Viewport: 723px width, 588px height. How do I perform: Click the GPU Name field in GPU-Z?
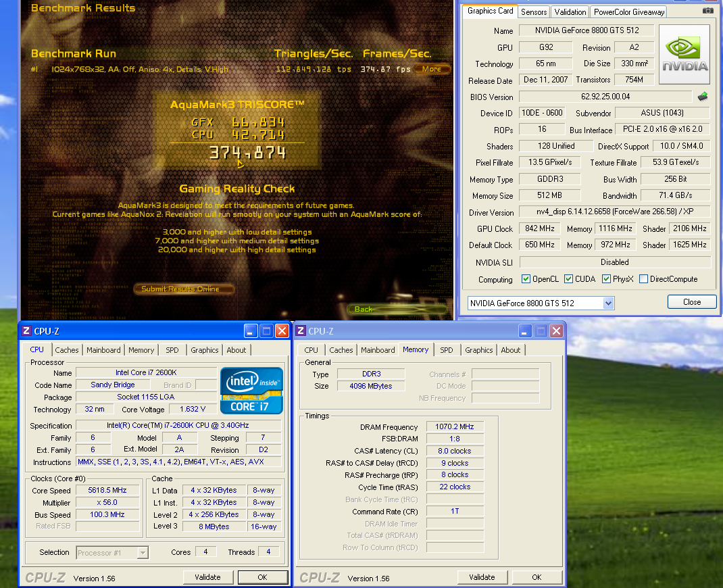(587, 30)
